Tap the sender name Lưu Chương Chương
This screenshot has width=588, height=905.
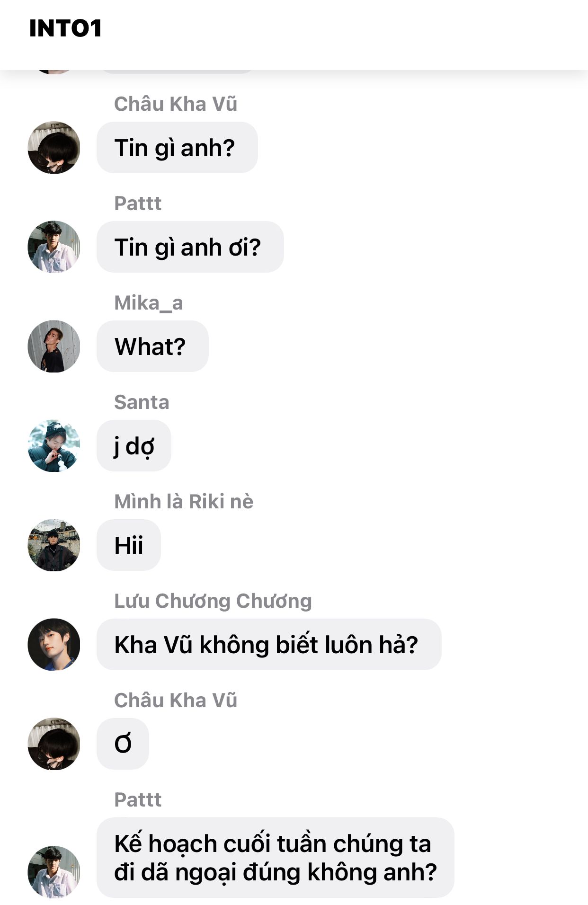pyautogui.click(x=213, y=601)
